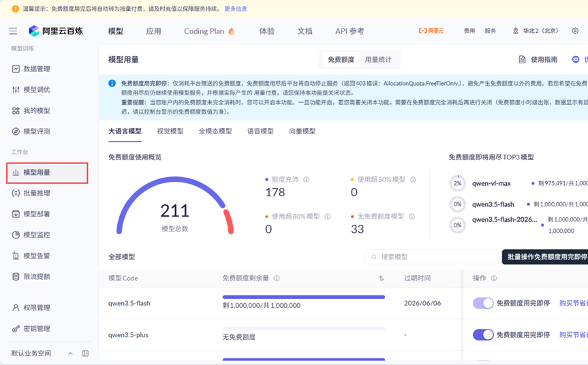Viewport: 588px width, 365px height.
Task: Open the settings gear icon in header
Action: point(575,31)
